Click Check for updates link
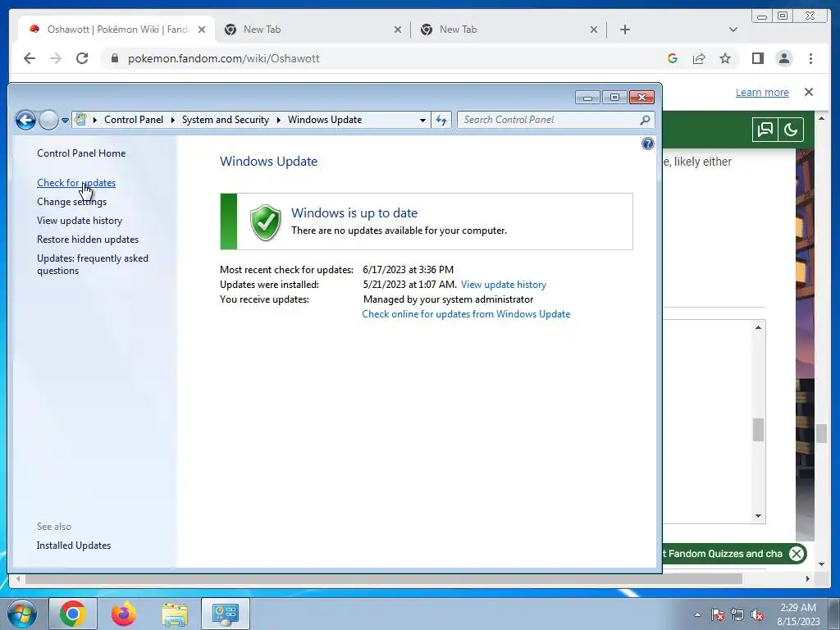Image resolution: width=840 pixels, height=630 pixels. pyautogui.click(x=76, y=183)
